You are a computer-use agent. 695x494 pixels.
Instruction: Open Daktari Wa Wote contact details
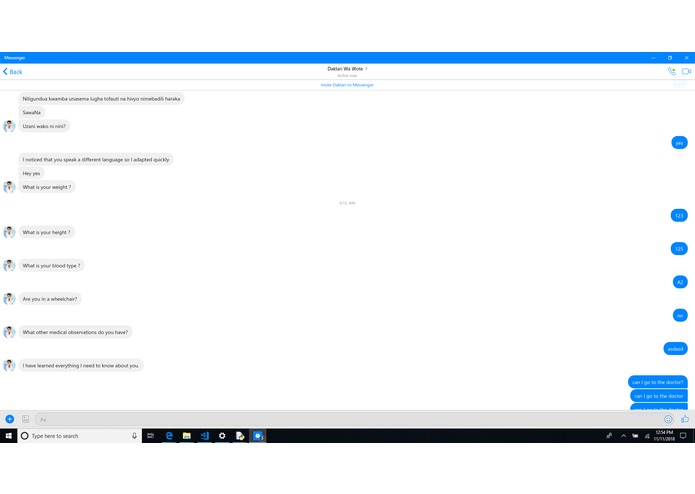pos(347,69)
